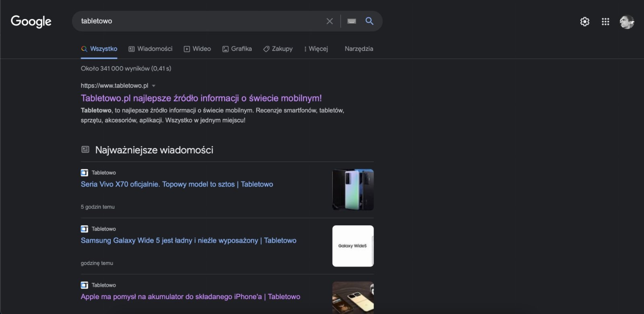
Task: Open Seria Vivo X70 oficjalnie article
Action: 177,184
